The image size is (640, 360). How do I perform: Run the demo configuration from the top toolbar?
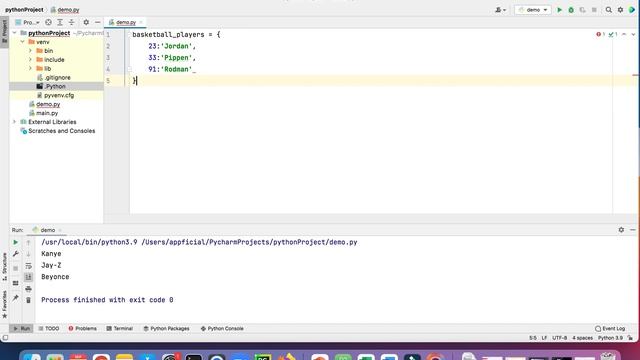[x=560, y=10]
